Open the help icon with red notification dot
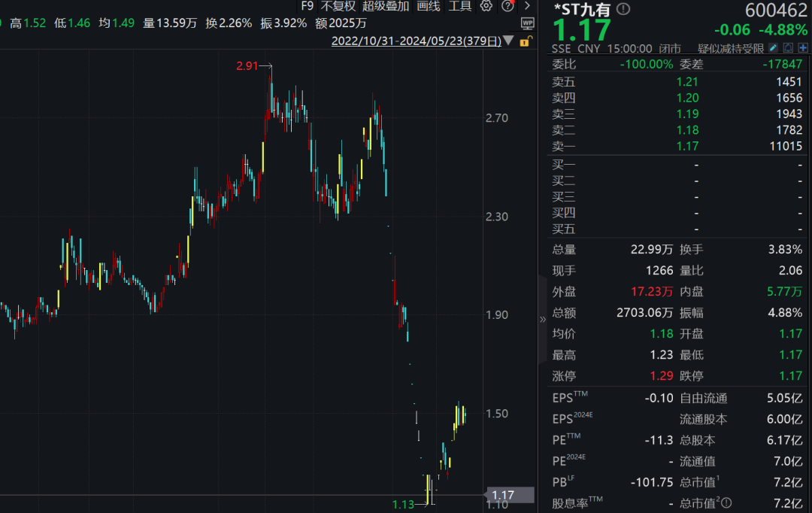The height and width of the screenshot is (513, 812). click(507, 6)
